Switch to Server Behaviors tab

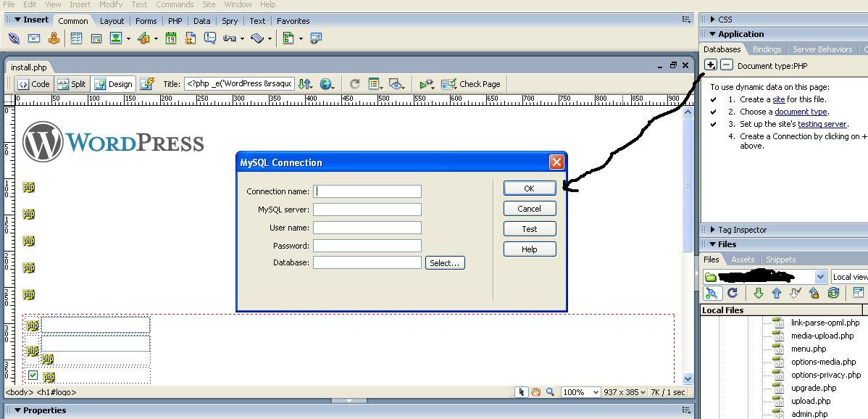pyautogui.click(x=822, y=49)
